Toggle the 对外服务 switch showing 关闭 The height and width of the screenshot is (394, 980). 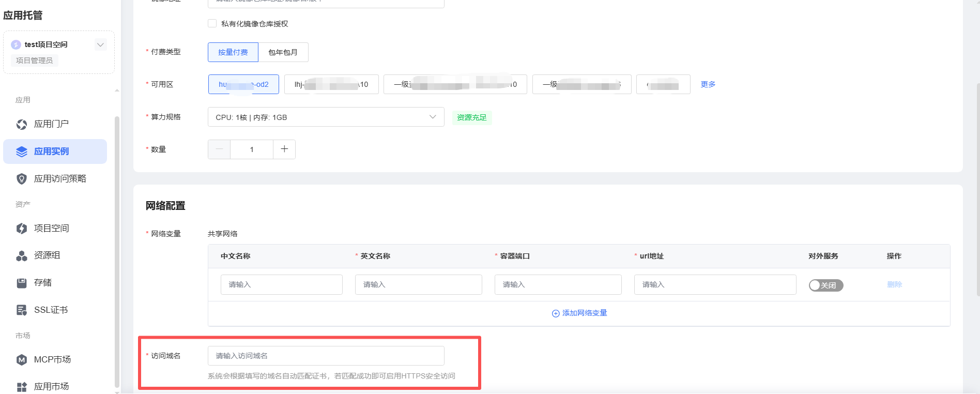(826, 285)
